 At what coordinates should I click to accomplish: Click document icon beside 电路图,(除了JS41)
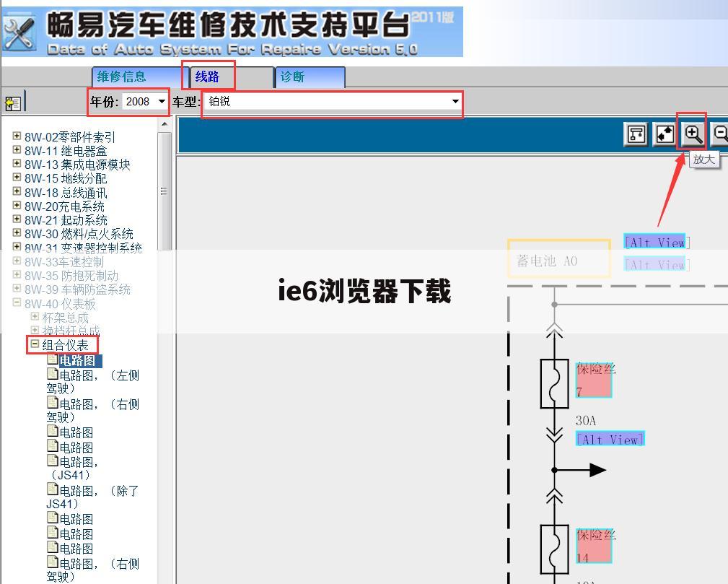(x=53, y=489)
